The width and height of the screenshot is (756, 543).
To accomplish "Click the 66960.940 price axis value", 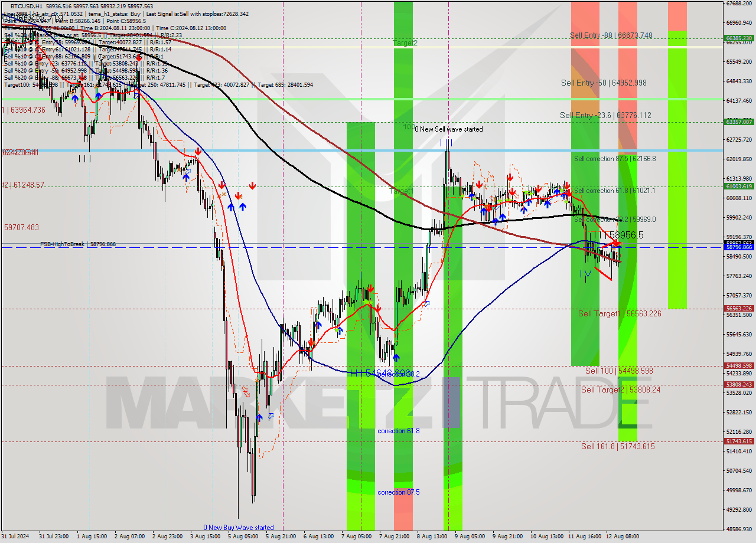I will (739, 23).
